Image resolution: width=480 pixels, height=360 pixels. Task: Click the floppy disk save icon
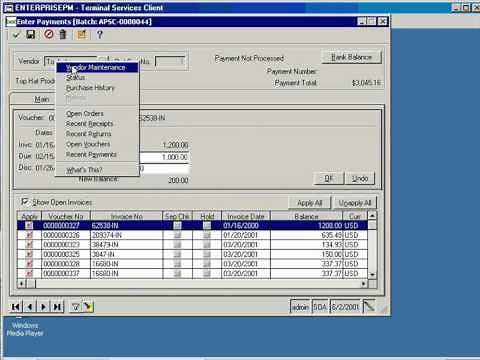tap(31, 34)
